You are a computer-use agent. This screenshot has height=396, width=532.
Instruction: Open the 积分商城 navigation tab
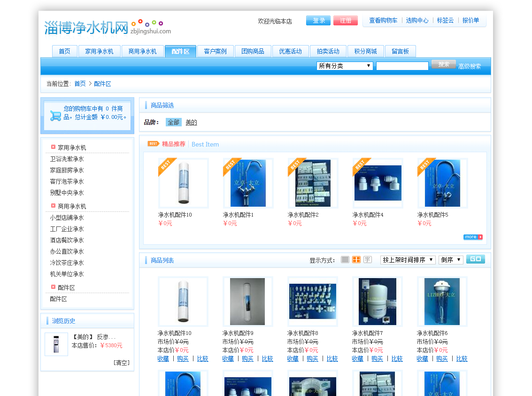pyautogui.click(x=366, y=51)
